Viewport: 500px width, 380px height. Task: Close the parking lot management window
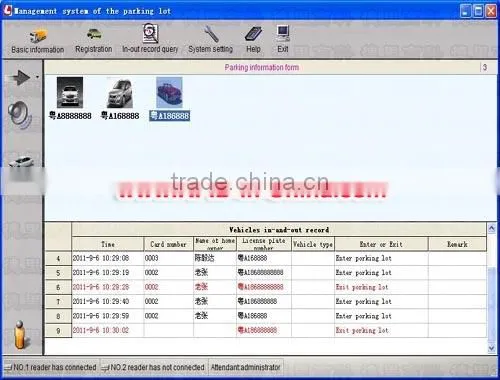click(491, 11)
